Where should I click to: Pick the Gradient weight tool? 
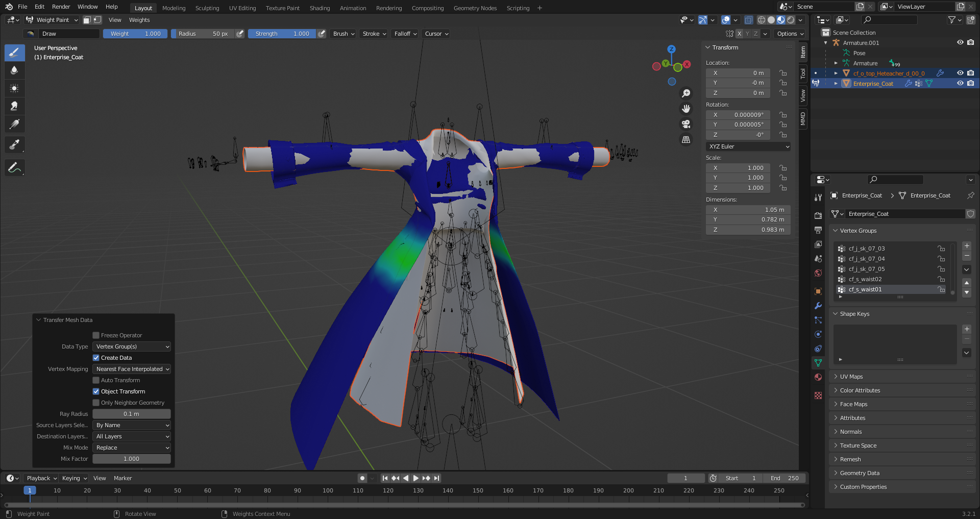point(14,124)
